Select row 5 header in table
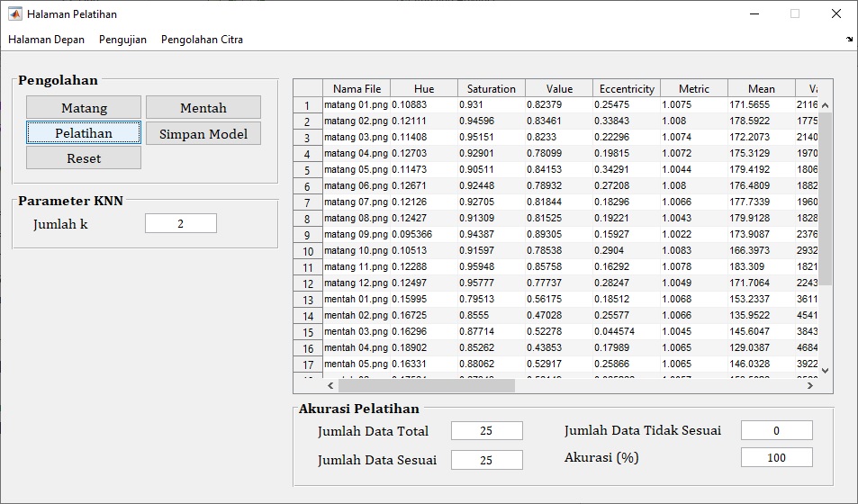The height and width of the screenshot is (504, 858). coord(307,170)
